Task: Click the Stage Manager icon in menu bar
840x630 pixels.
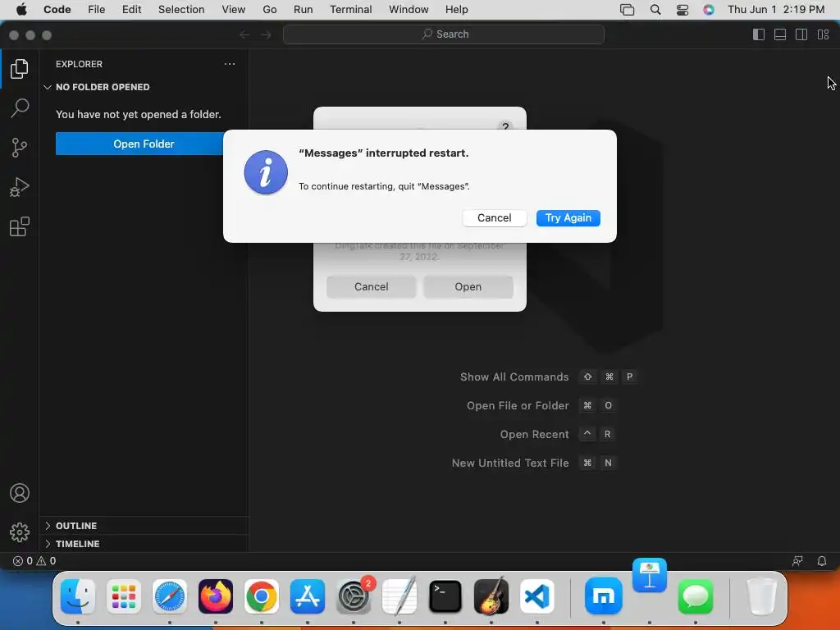Action: (x=627, y=10)
